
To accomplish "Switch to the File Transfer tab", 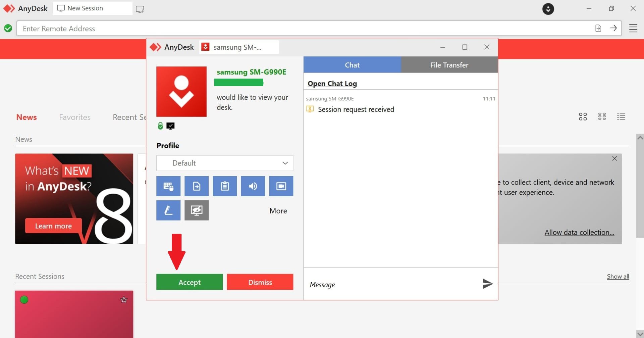I will pos(449,65).
